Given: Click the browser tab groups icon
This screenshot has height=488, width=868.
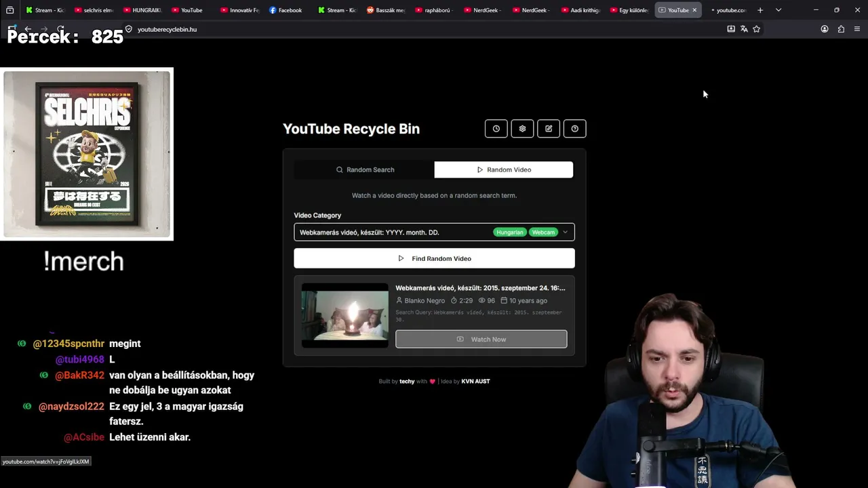Looking at the screenshot, I should point(9,10).
